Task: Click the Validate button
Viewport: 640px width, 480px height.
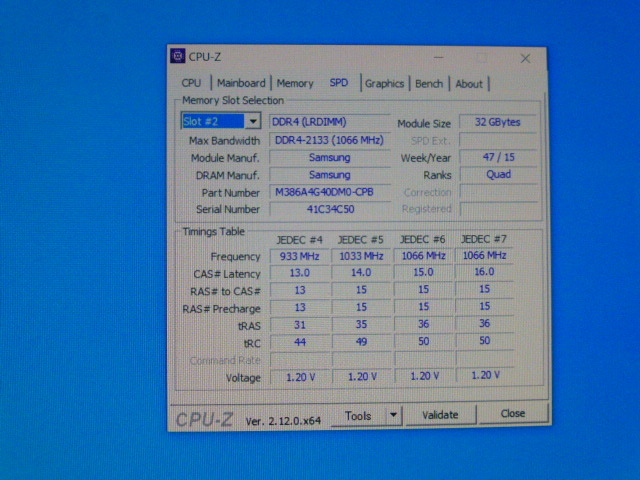Action: 440,415
